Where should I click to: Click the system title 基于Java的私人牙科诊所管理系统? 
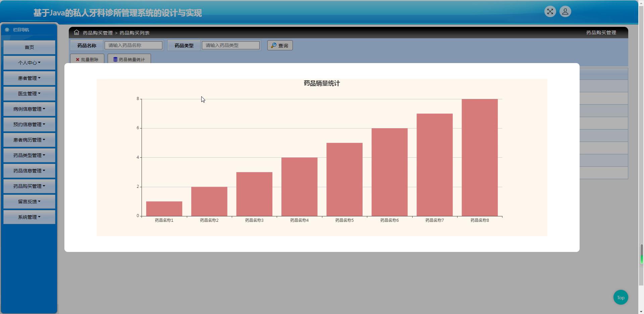(117, 13)
